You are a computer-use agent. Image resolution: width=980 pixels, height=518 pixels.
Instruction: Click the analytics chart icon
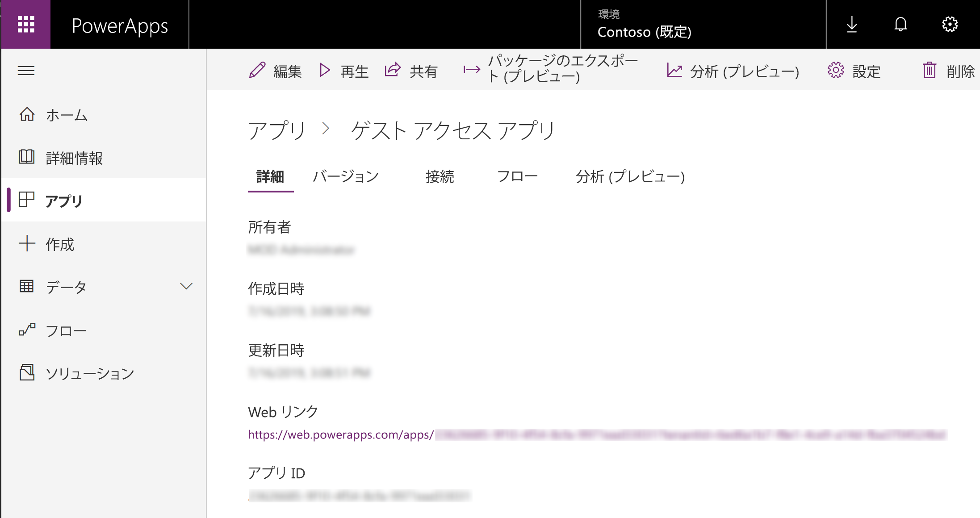[x=674, y=70]
